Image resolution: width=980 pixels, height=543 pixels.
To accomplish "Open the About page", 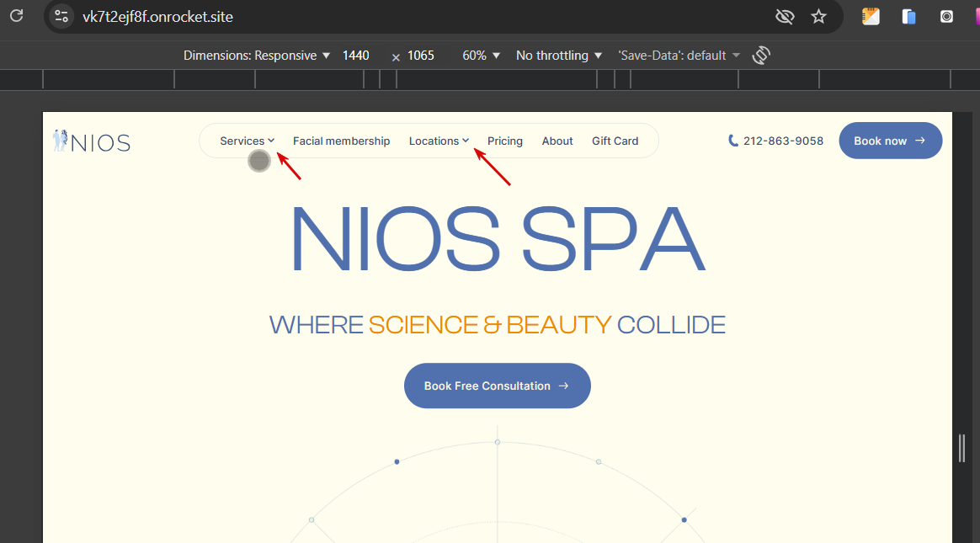I will (x=557, y=141).
